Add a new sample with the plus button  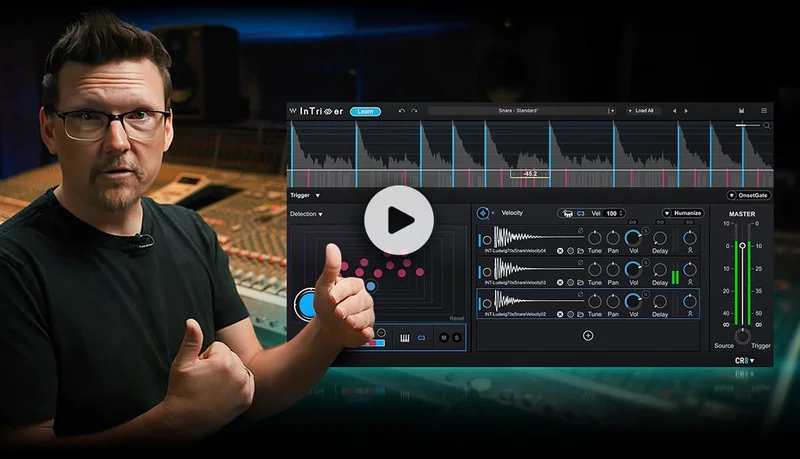[588, 336]
